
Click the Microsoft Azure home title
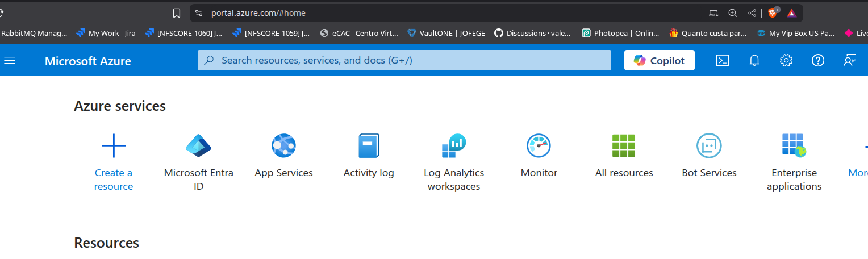(88, 61)
